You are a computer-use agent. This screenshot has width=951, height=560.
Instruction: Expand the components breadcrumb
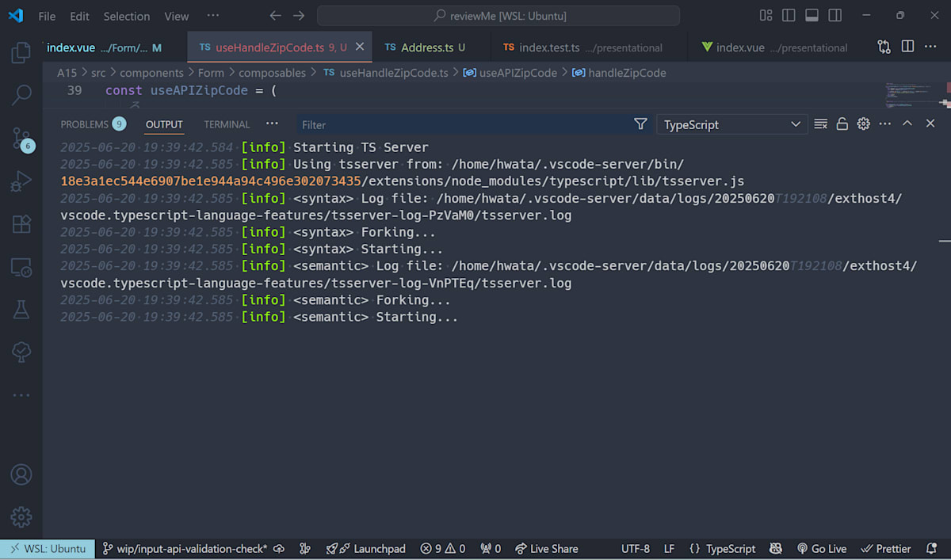pyautogui.click(x=151, y=73)
